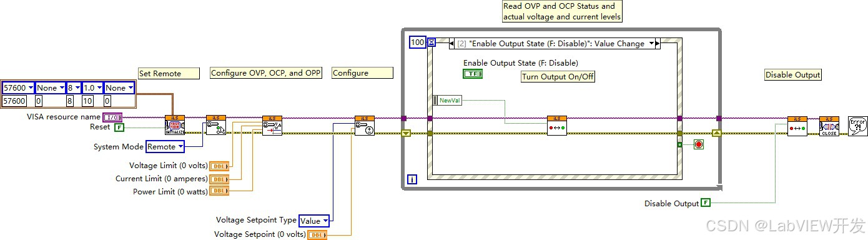The width and height of the screenshot is (868, 240).
Task: Select the Disable Output VI node near Close
Action: coord(797,126)
